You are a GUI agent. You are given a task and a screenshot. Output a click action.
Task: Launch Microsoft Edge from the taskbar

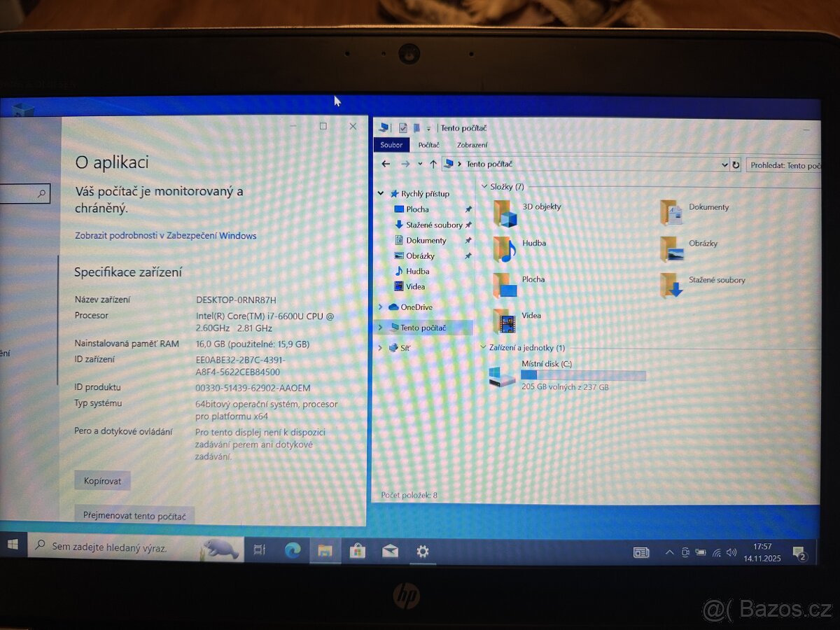coord(293,550)
